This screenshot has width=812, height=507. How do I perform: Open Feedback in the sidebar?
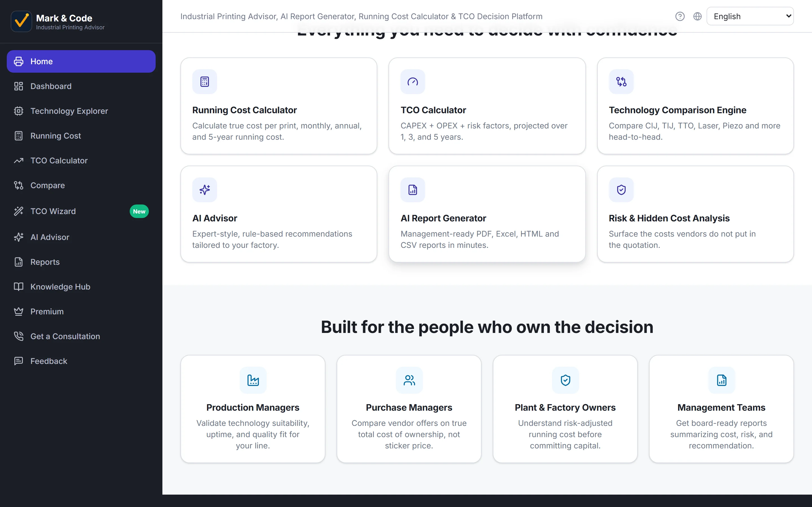coord(81,361)
